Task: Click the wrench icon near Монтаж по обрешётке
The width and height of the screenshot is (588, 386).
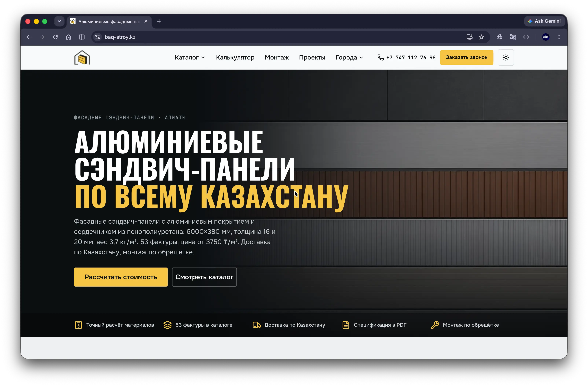Action: (x=435, y=325)
